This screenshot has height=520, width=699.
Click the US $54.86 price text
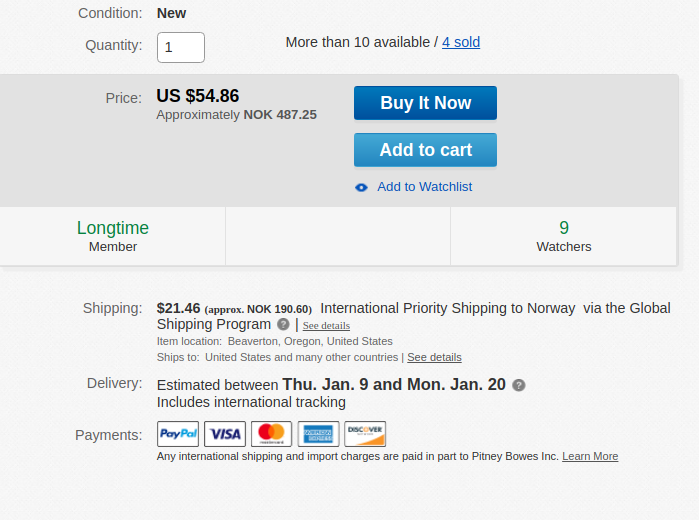[x=197, y=96]
